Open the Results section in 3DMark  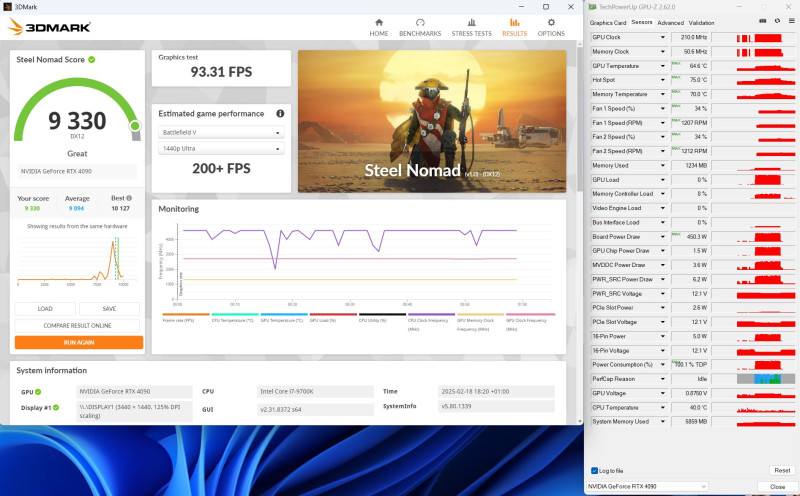[514, 28]
